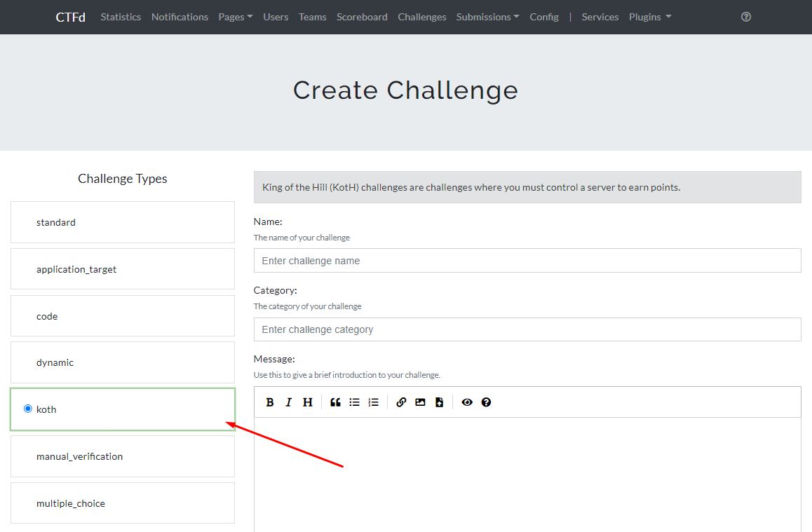Choose the standard challenge type
Screen dimensions: 812x532
tap(123, 222)
